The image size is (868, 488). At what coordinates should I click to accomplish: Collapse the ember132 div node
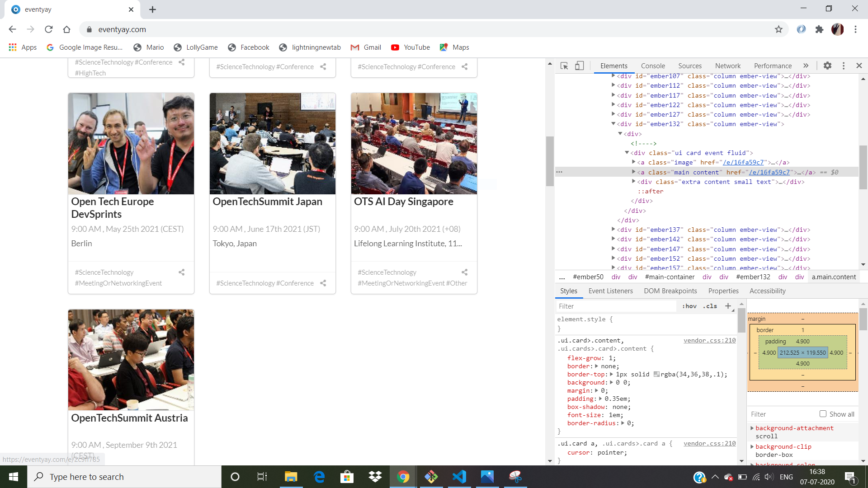(613, 124)
